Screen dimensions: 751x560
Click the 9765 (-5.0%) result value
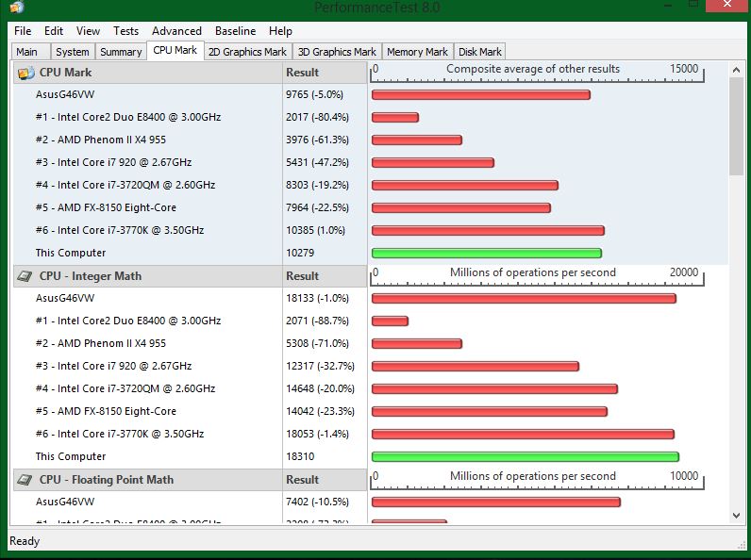(x=315, y=95)
